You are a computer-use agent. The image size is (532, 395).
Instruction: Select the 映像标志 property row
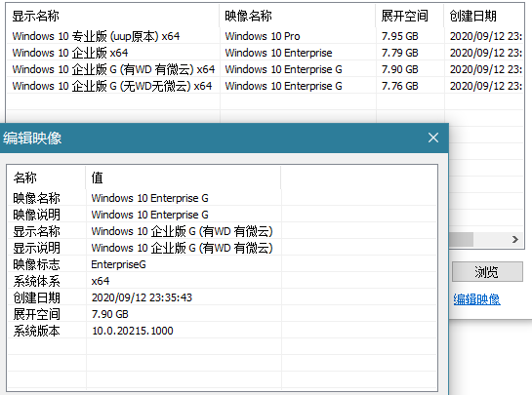223,264
